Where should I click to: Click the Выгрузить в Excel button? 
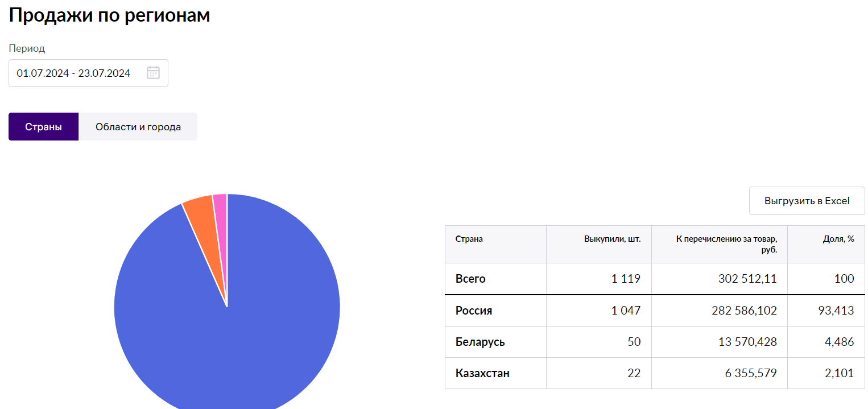coord(807,201)
